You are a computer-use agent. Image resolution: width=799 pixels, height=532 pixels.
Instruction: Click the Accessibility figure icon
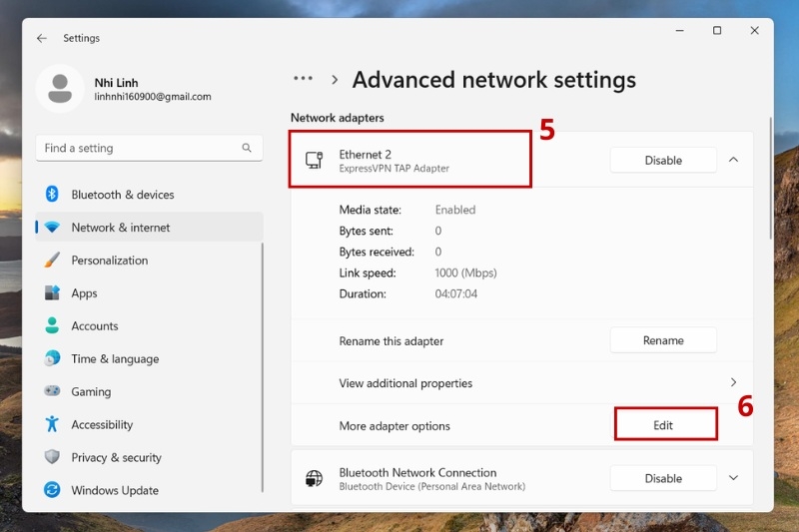[x=52, y=424]
